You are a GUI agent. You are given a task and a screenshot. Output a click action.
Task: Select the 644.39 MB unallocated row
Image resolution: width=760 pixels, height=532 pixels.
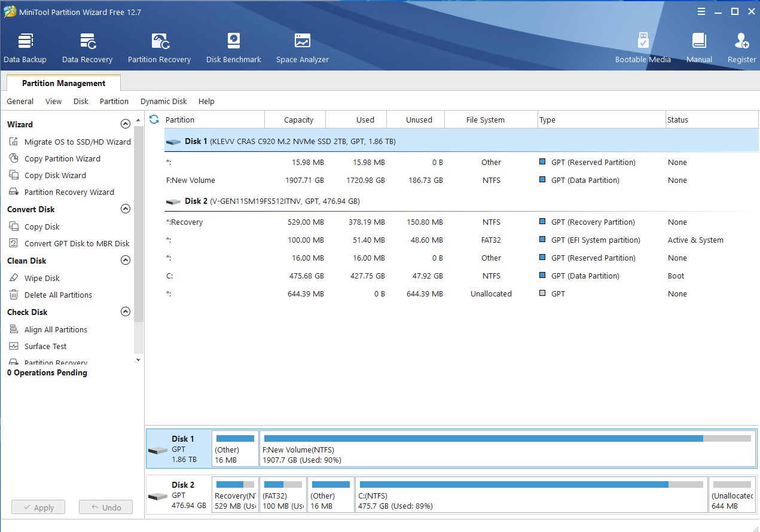pyautogui.click(x=461, y=293)
